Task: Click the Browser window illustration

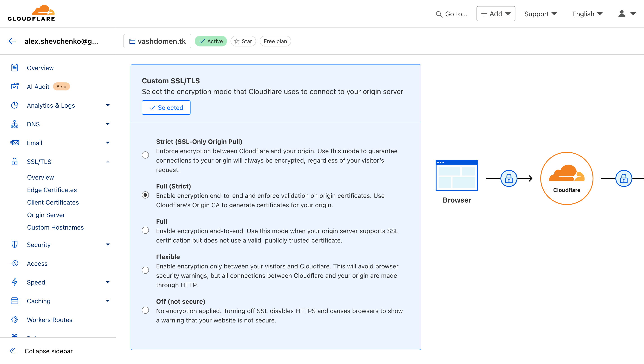Action: [x=457, y=175]
